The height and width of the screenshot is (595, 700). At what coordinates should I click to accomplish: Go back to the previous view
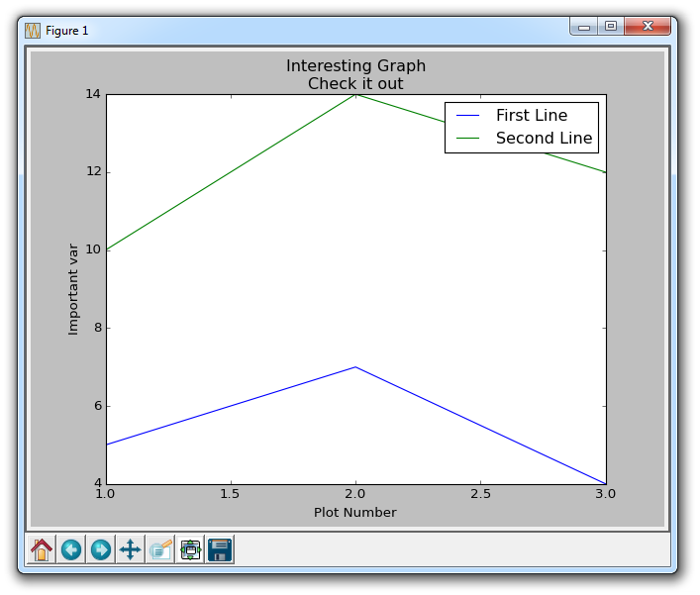71,549
